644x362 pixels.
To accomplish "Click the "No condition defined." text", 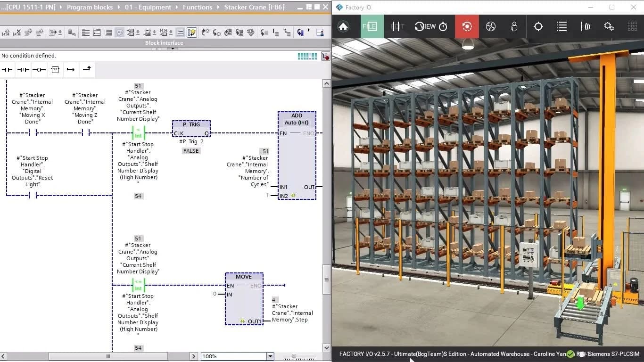I will 29,56.
